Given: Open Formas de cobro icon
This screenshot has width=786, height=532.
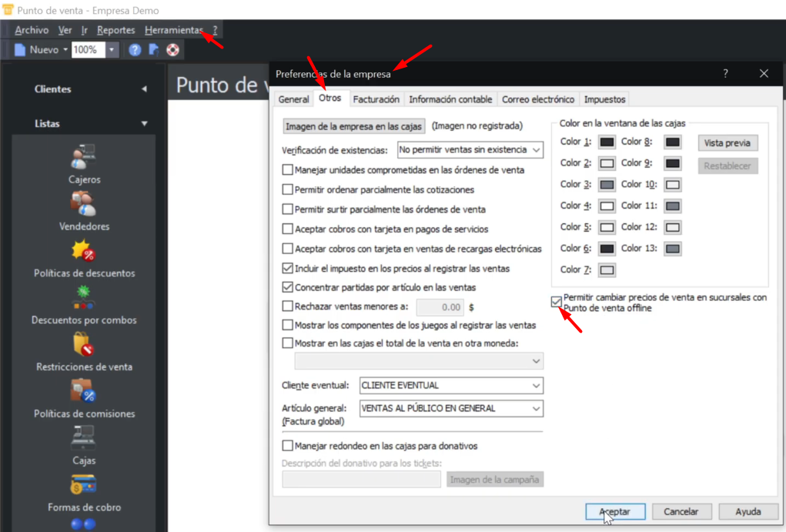Looking at the screenshot, I should (84, 485).
